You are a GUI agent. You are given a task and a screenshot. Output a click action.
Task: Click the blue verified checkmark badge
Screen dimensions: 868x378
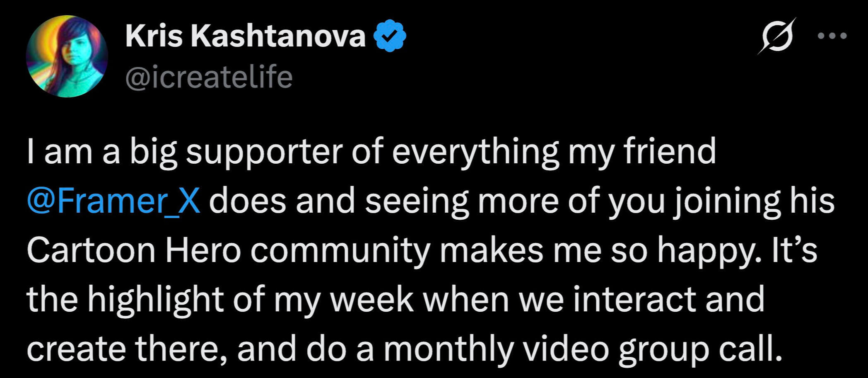[x=390, y=36]
